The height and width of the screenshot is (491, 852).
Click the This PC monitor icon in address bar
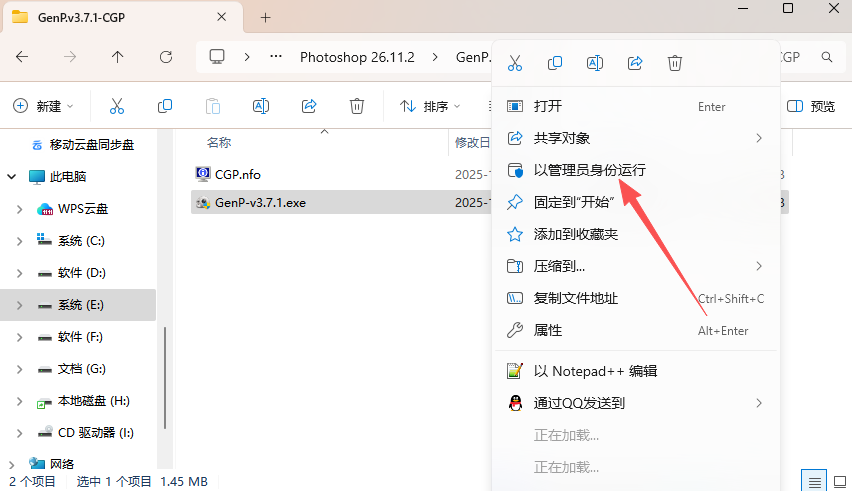217,57
